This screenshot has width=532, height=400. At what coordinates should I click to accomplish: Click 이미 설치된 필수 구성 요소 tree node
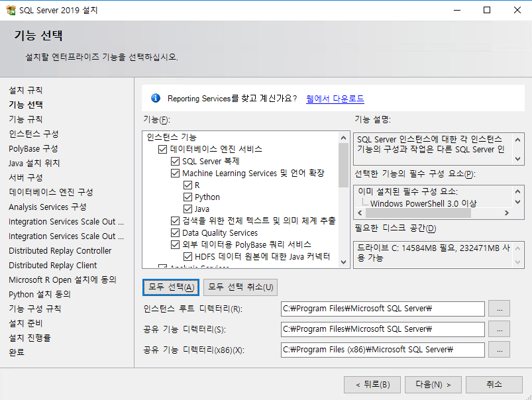click(x=408, y=191)
